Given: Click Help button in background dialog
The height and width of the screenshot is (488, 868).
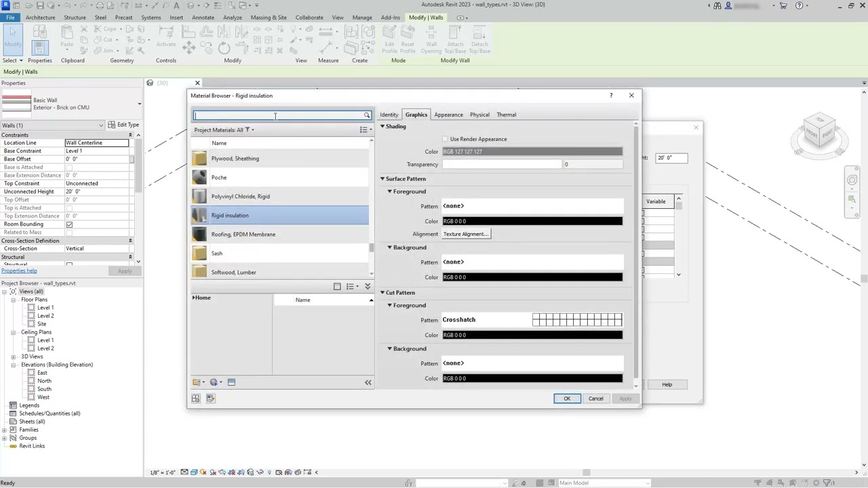Looking at the screenshot, I should 667,384.
